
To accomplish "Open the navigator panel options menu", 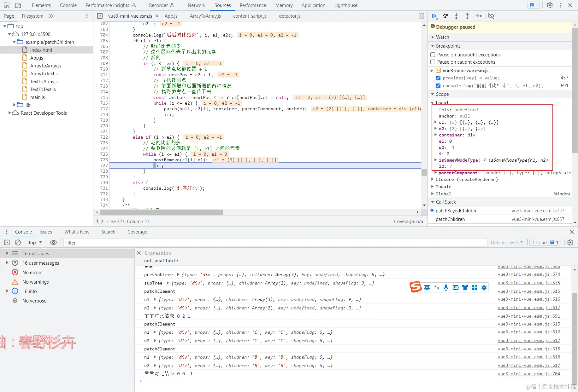I will [87, 16].
